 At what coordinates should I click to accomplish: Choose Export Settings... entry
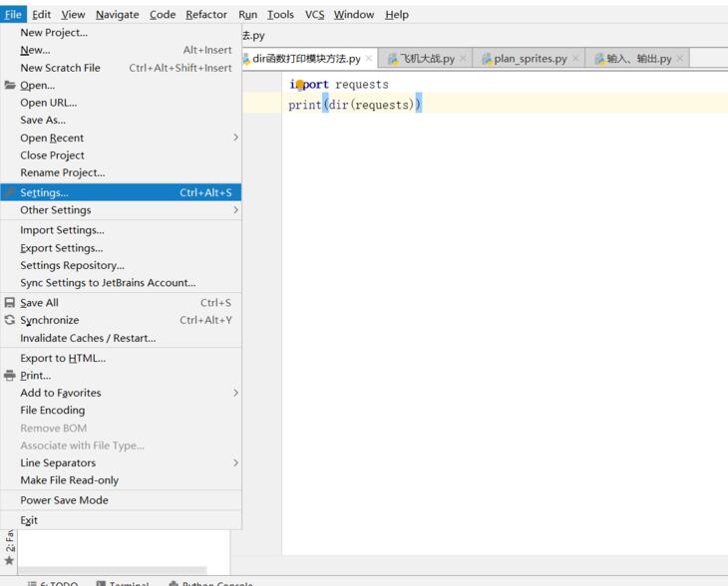tap(121, 248)
